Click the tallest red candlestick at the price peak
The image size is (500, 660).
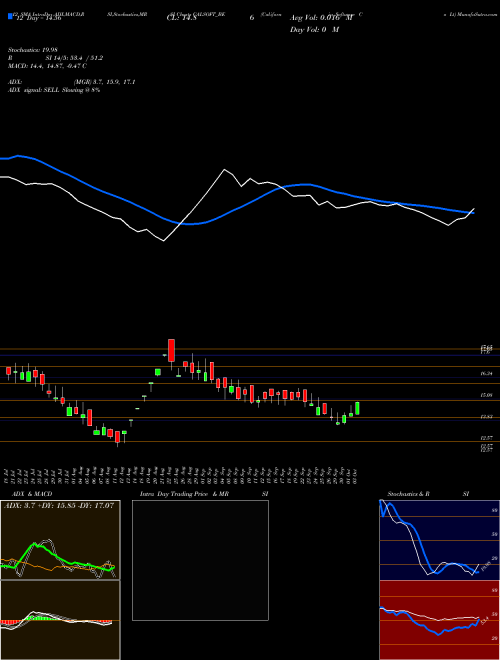pos(171,350)
